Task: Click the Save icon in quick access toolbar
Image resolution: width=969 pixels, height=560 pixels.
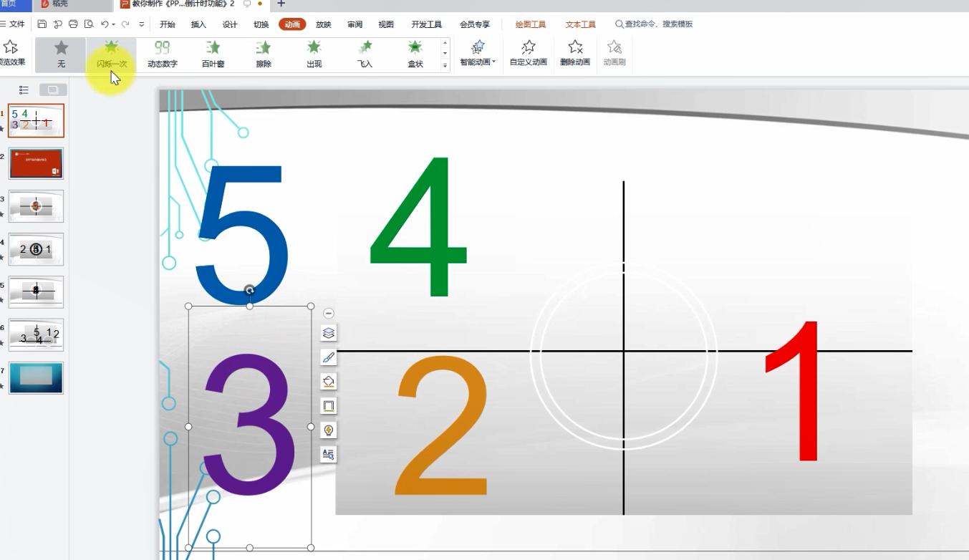Action: pos(42,24)
